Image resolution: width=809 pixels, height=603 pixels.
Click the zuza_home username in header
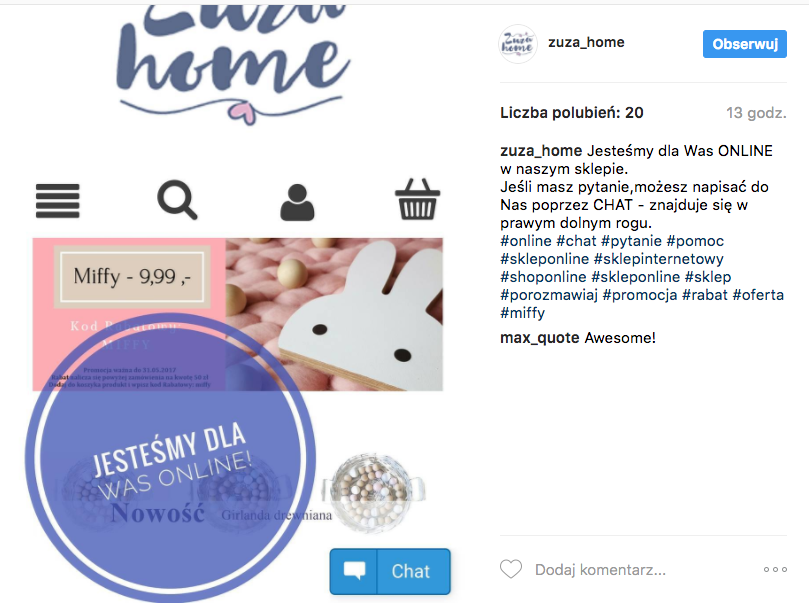pos(586,42)
